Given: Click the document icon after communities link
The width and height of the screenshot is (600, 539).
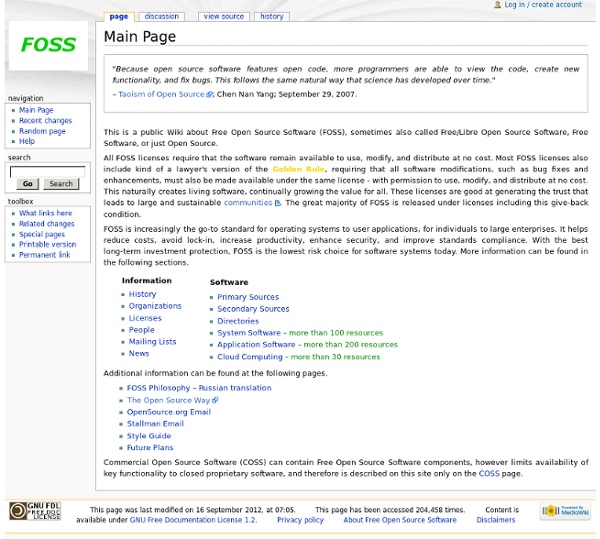Looking at the screenshot, I should pyautogui.click(x=277, y=203).
